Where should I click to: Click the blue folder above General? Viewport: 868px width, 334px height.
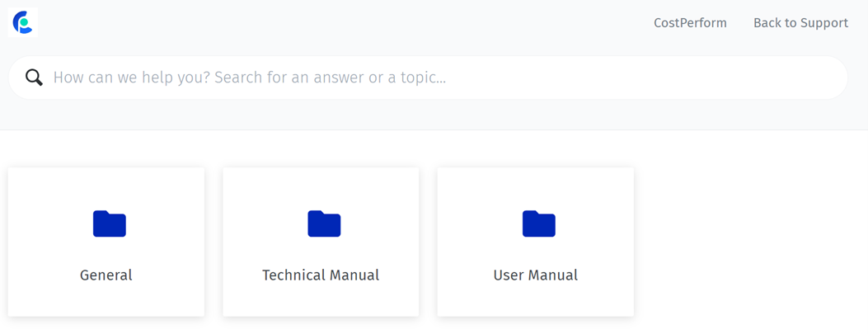pos(110,223)
